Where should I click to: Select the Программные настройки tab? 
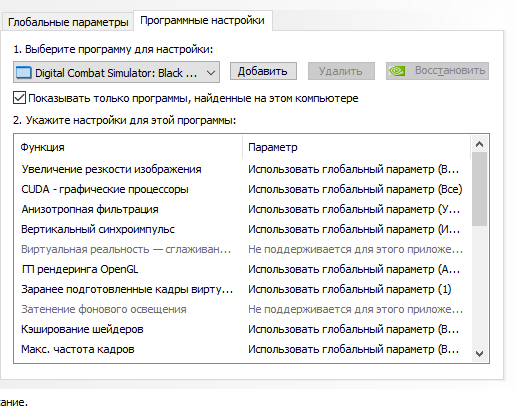coord(203,20)
